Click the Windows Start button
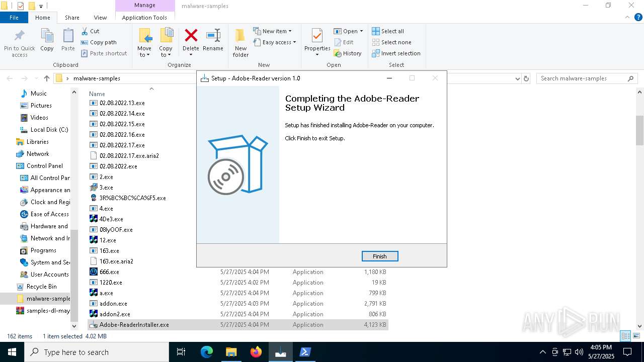This screenshot has width=644, height=362. (12, 352)
